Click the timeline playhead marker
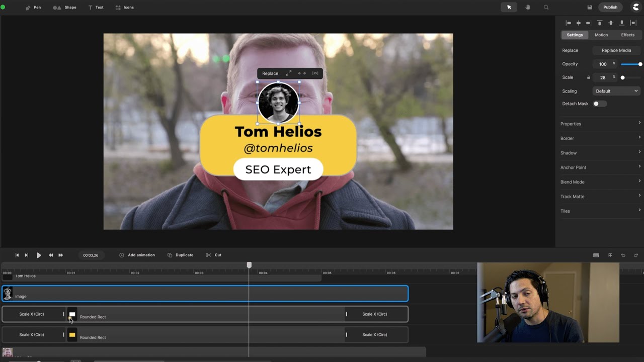644x362 pixels. tap(249, 265)
